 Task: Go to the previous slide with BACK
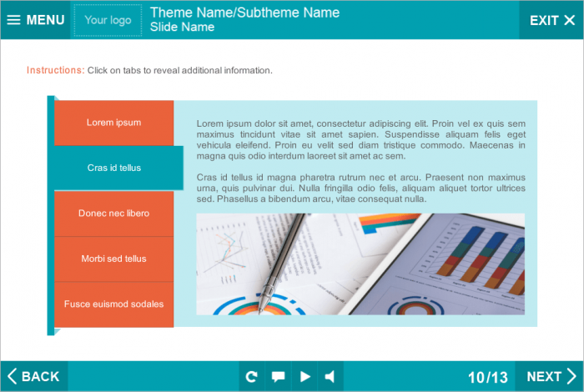tap(34, 376)
